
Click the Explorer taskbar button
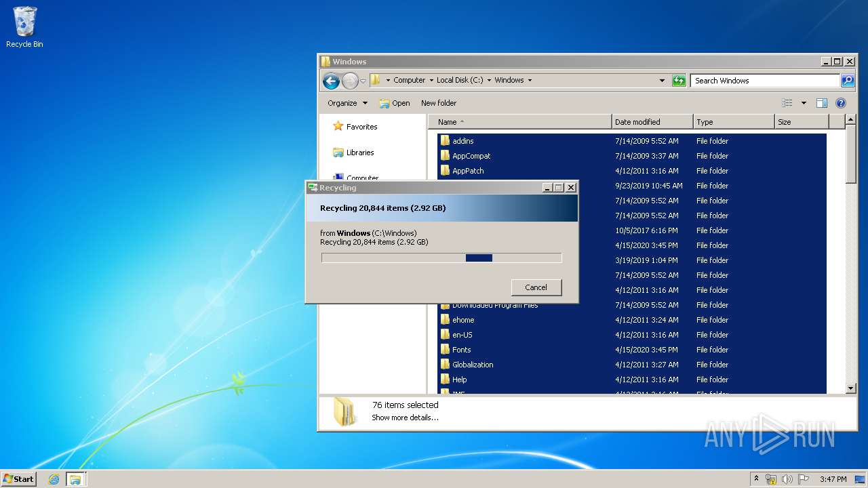pyautogui.click(x=75, y=479)
